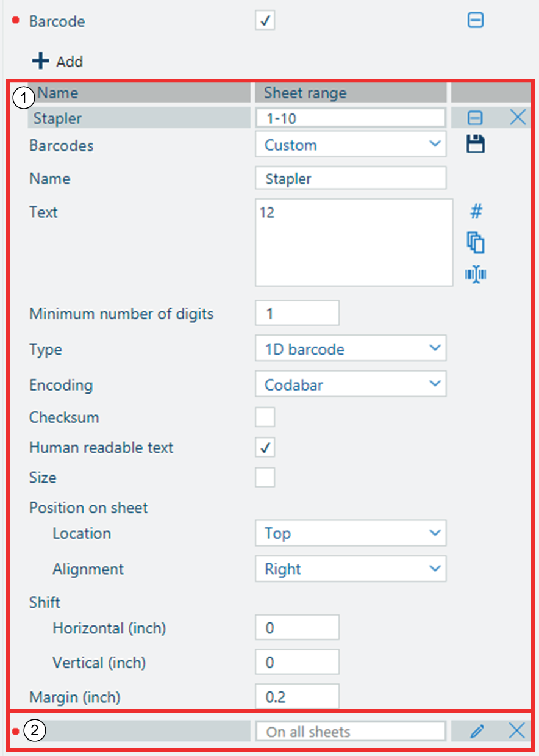The image size is (539, 756).
Task: Click the Margin (inch) input field
Action: click(x=297, y=697)
